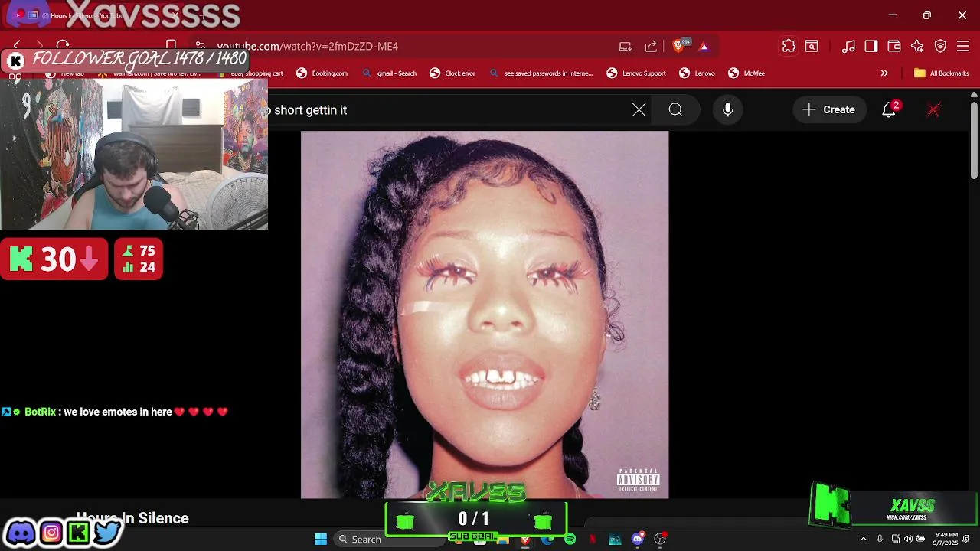Open Discord from the taskbar
This screenshot has width=980, height=551.
pyautogui.click(x=637, y=540)
